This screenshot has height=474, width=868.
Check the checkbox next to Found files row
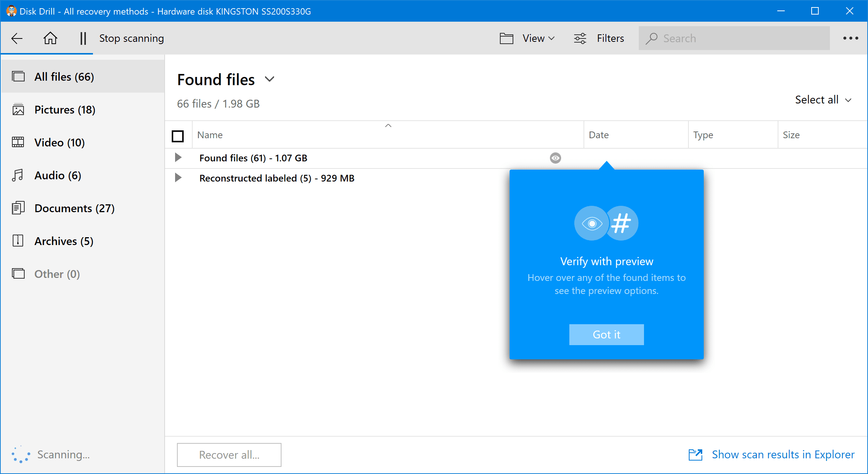tap(177, 158)
